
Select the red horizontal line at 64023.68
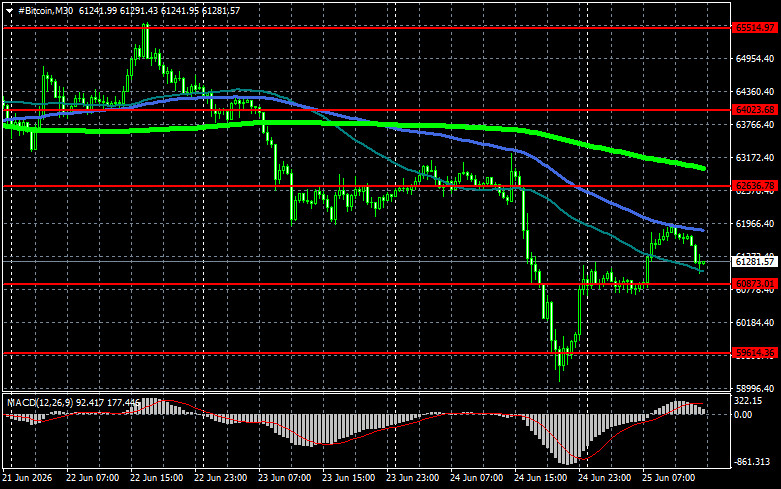[x=367, y=110]
